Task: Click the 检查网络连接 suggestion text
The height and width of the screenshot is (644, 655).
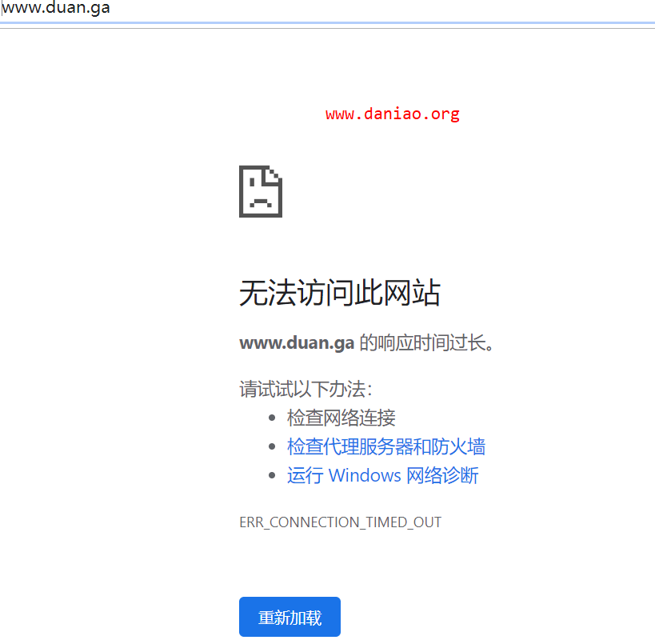Action: pyautogui.click(x=341, y=418)
